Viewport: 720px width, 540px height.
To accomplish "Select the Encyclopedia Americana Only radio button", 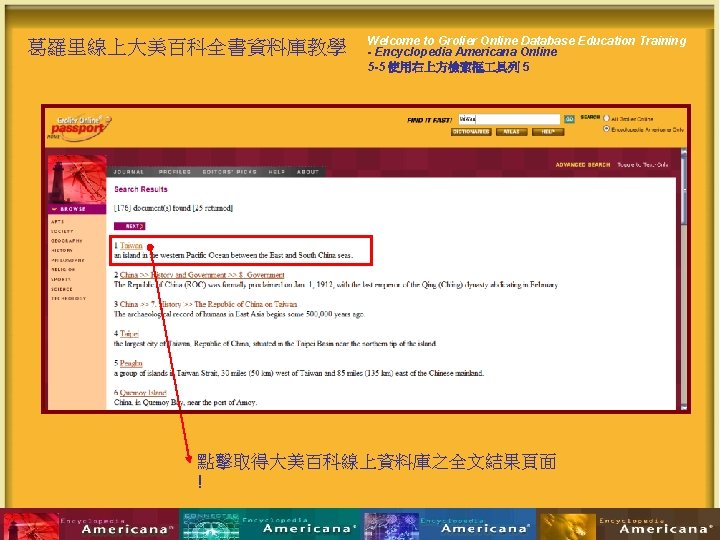I will click(x=606, y=129).
